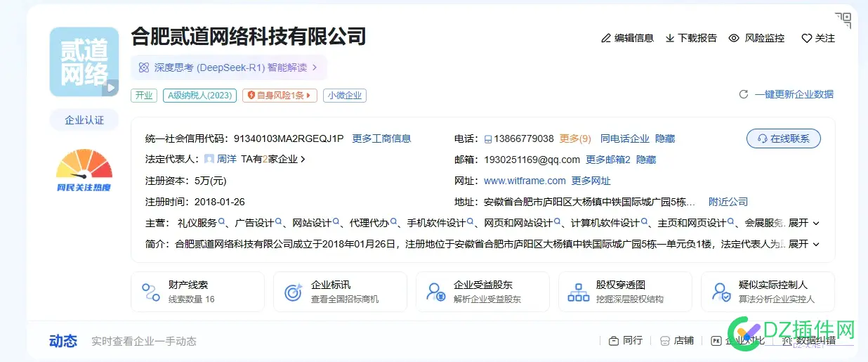Screen dimensions: 868x362
Task: Click the DeepSeek atom icon
Action: click(x=144, y=67)
